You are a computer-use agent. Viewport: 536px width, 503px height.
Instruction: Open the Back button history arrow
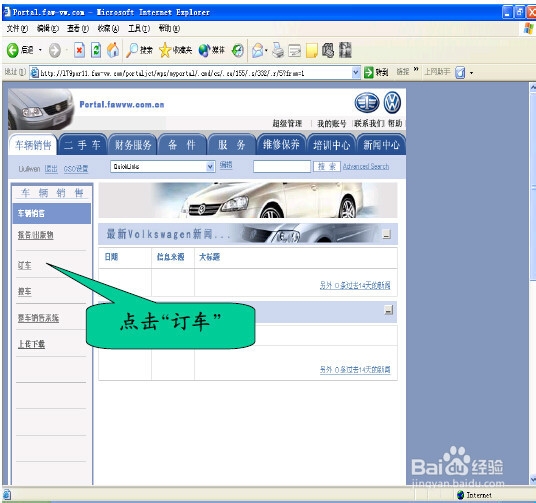point(40,50)
